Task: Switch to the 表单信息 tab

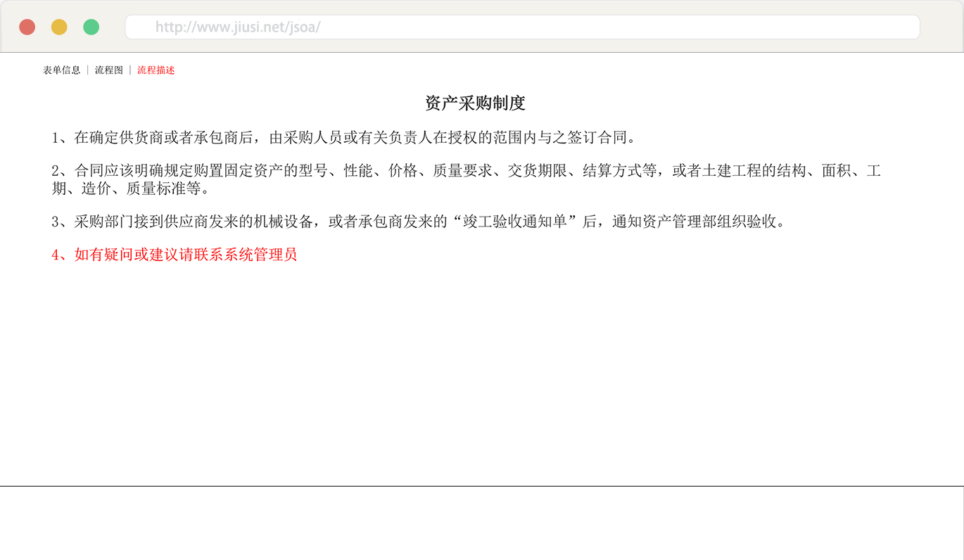Action: 62,70
